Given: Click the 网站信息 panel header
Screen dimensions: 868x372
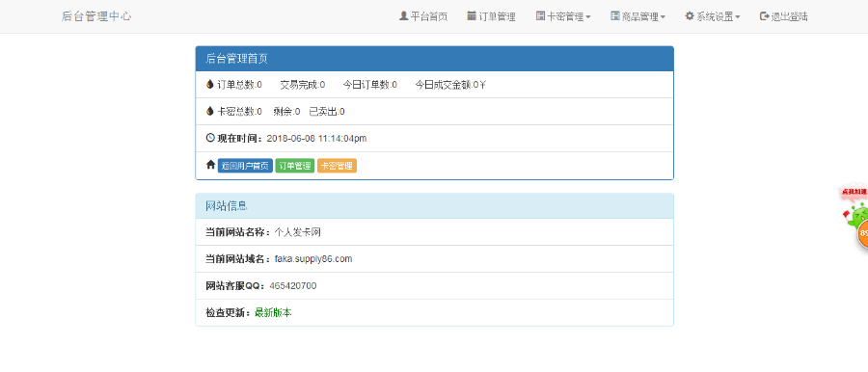Looking at the screenshot, I should 435,206.
